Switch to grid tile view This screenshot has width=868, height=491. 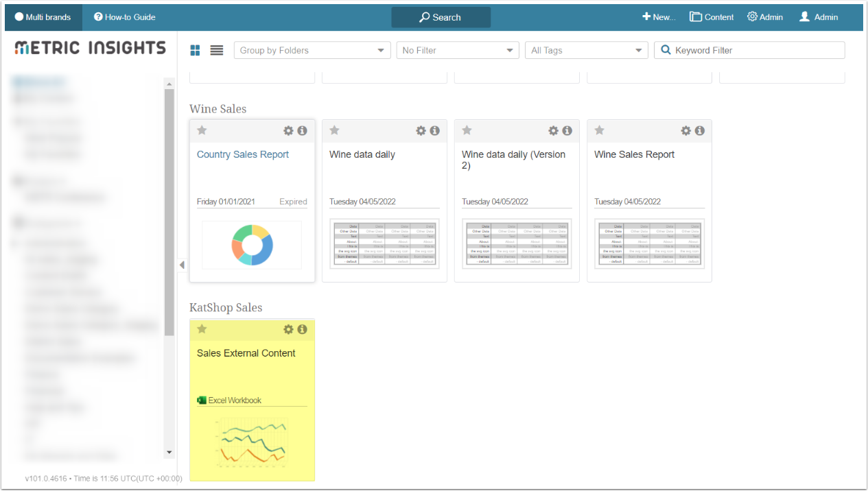(196, 50)
